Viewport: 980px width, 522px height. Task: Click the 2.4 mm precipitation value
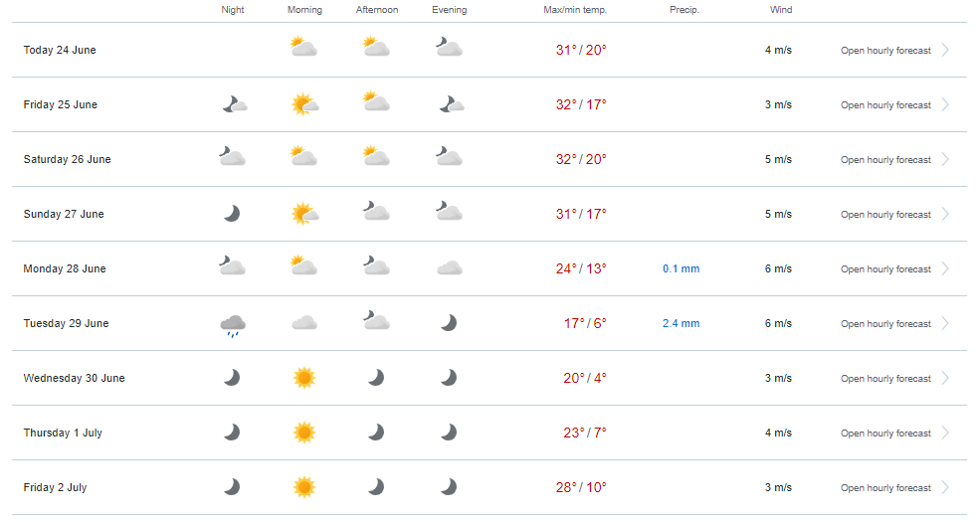681,323
